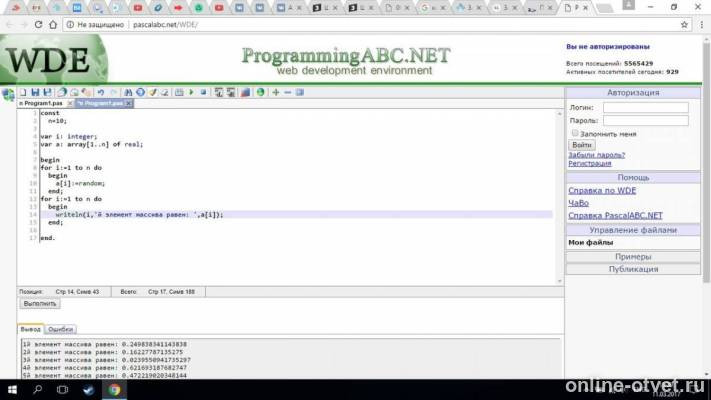The height and width of the screenshot is (400, 711).
Task: Click the Выполнить button
Action: point(40,303)
